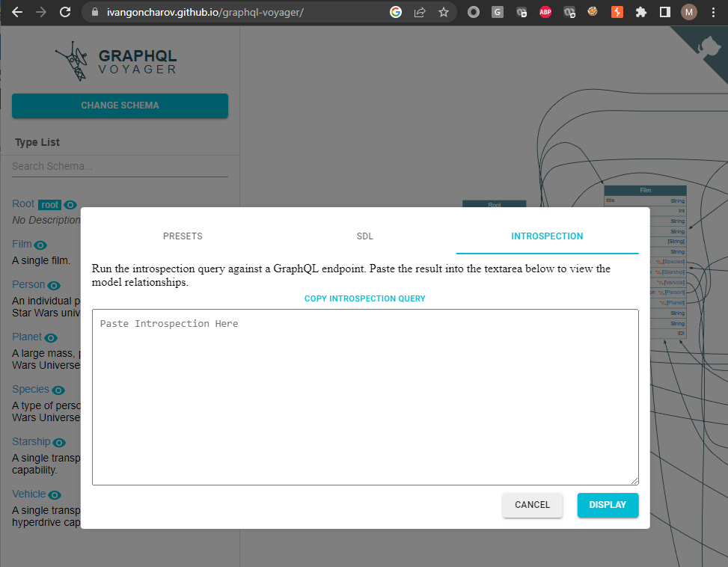Toggle visibility eye beside the Person type
The height and width of the screenshot is (567, 728).
point(53,284)
